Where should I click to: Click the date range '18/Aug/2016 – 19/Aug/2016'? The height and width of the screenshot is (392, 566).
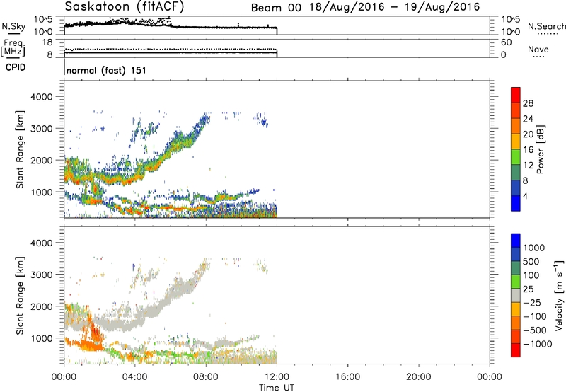pos(395,7)
